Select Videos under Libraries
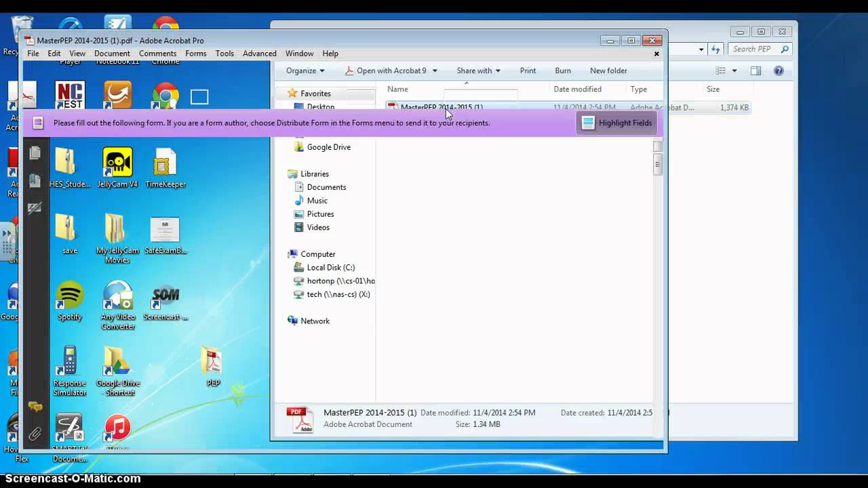This screenshot has height=488, width=868. point(318,227)
